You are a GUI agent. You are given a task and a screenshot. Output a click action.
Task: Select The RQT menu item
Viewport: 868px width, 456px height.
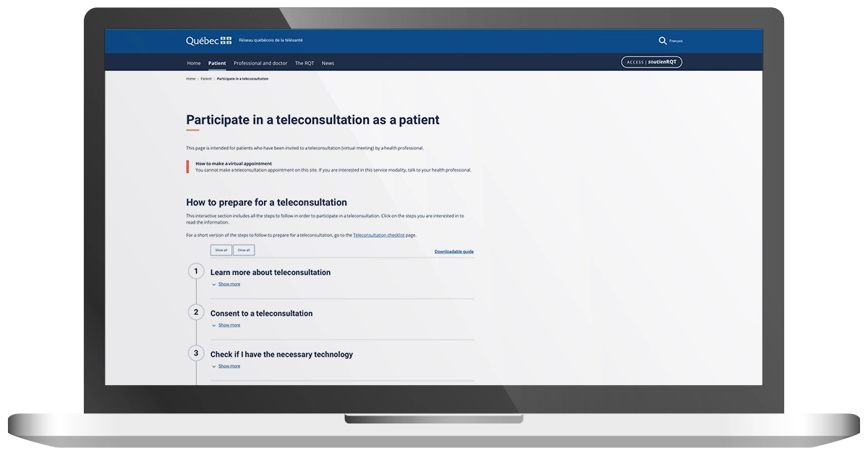click(303, 63)
